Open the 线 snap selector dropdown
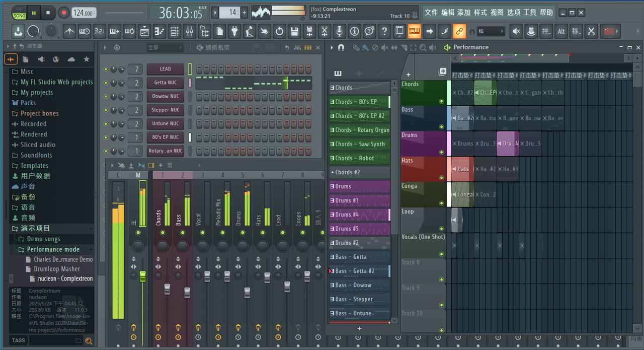 pos(491,32)
